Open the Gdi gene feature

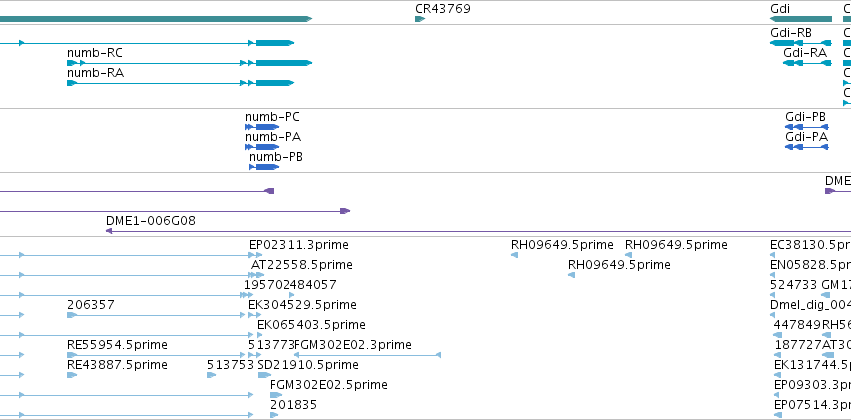[801, 19]
